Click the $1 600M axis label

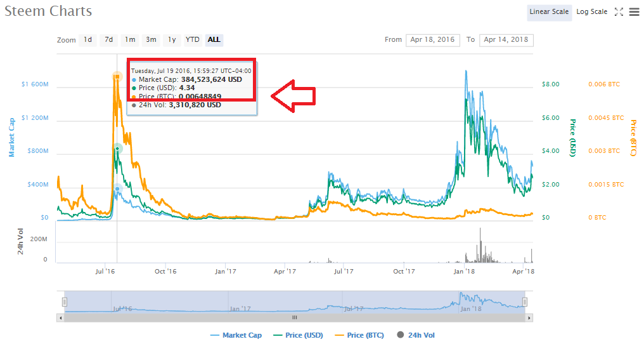tap(35, 84)
